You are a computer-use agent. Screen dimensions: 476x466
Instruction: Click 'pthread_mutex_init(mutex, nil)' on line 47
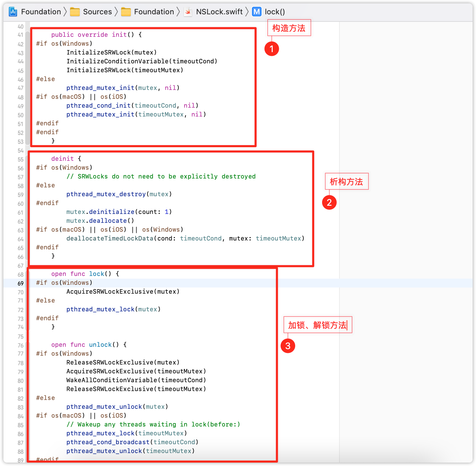point(123,88)
